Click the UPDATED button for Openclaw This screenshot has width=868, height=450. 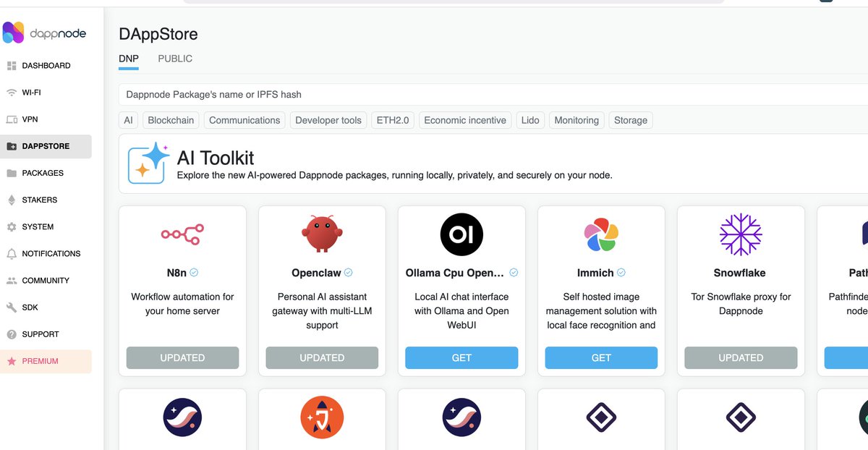point(322,357)
